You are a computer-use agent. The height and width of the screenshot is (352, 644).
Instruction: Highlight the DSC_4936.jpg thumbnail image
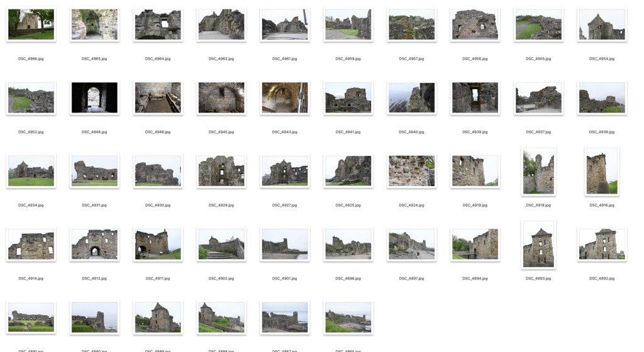tap(602, 97)
